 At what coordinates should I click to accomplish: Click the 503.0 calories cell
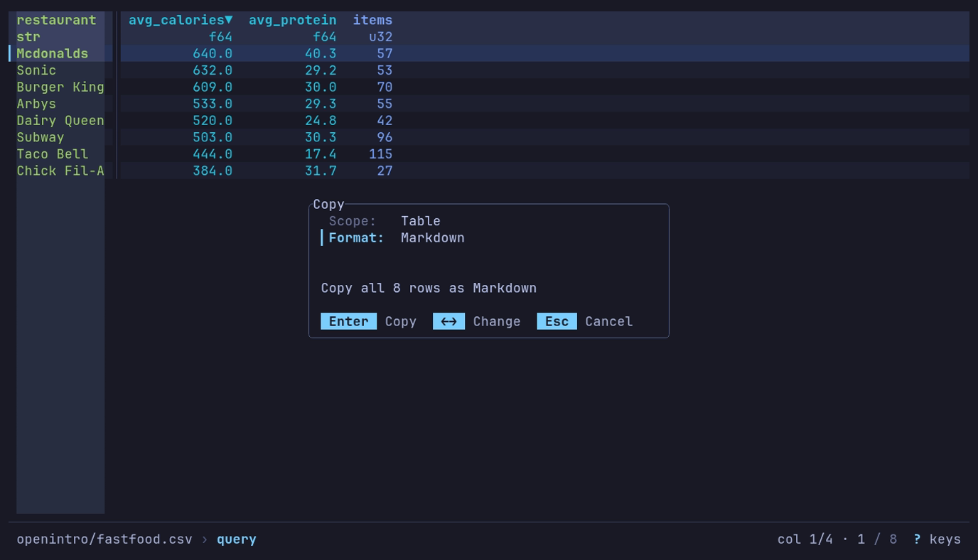coord(213,137)
